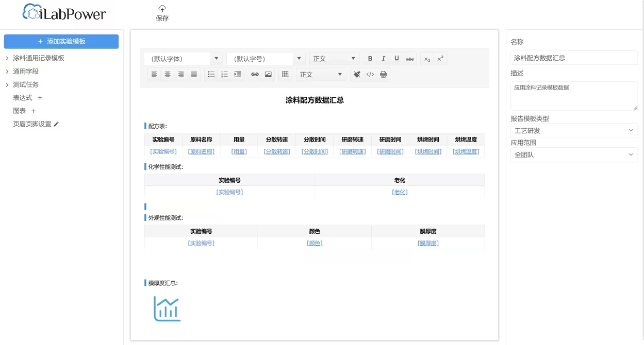Expand the 测试任务 tree item
This screenshot has width=644, height=345.
click(7, 84)
